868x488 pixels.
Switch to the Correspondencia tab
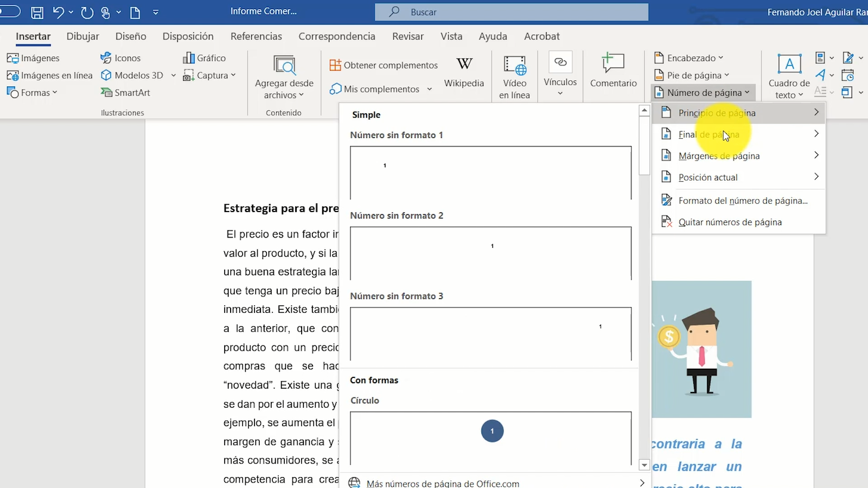337,36
